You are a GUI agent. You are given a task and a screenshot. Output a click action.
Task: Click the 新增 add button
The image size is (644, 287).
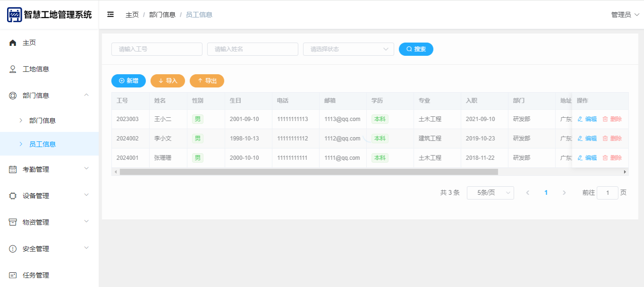(128, 81)
